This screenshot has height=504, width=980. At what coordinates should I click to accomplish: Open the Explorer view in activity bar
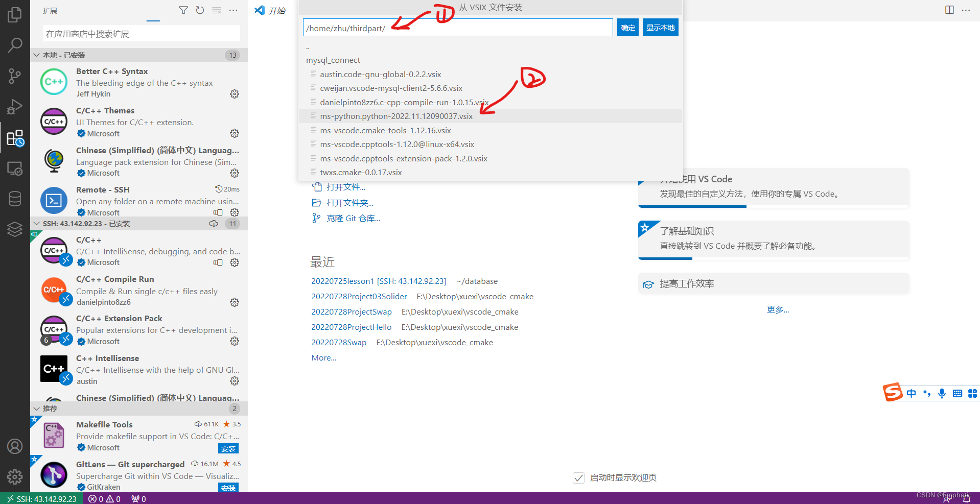tap(15, 14)
